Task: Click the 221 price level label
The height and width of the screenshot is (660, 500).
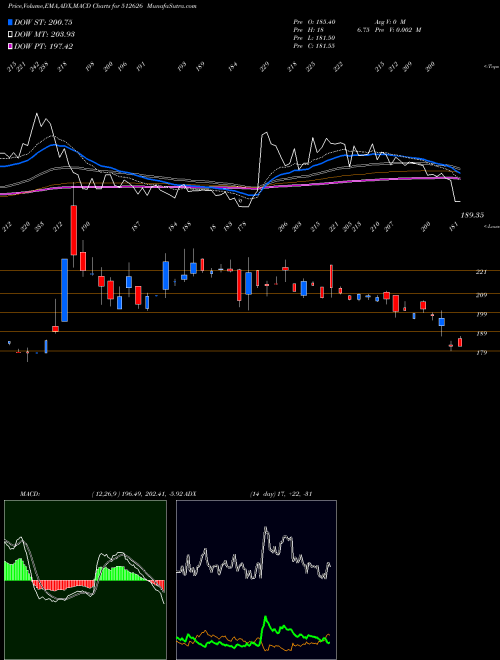Action: point(481,272)
